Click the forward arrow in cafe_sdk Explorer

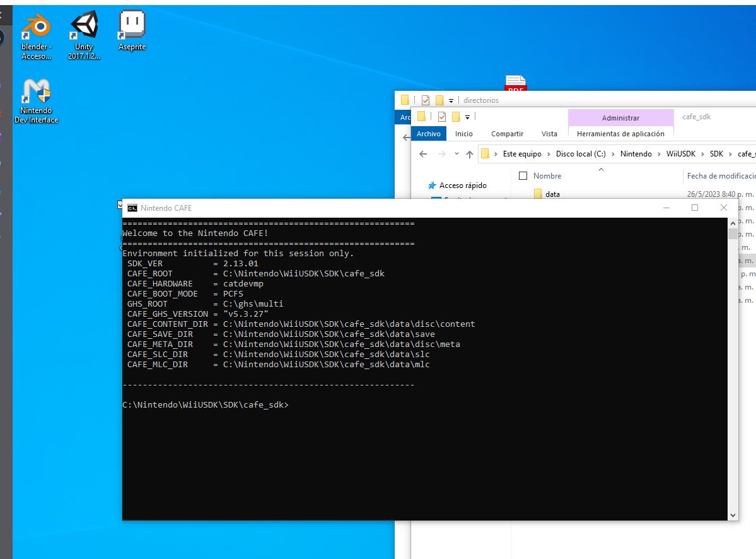(x=441, y=154)
